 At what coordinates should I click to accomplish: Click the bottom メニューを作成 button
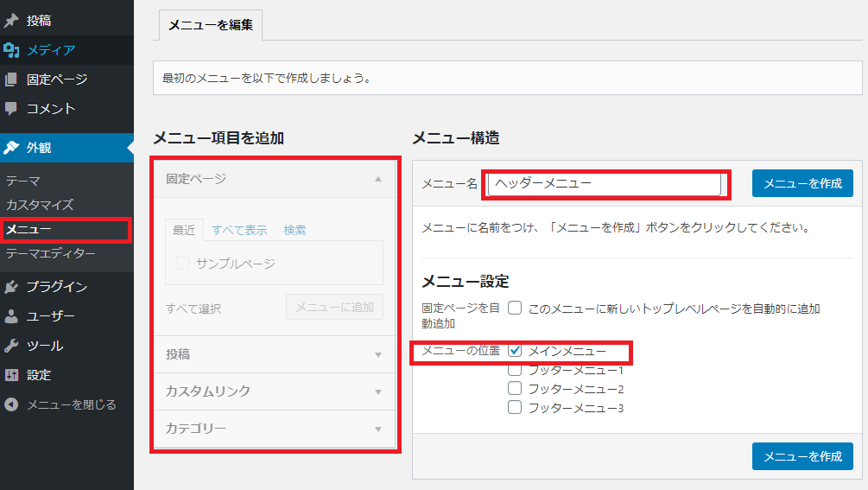point(802,456)
